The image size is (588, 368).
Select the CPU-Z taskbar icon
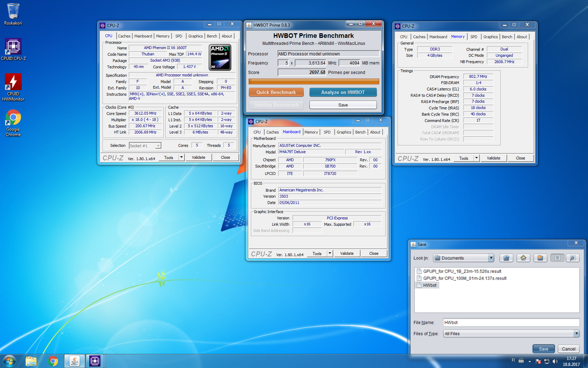click(95, 361)
